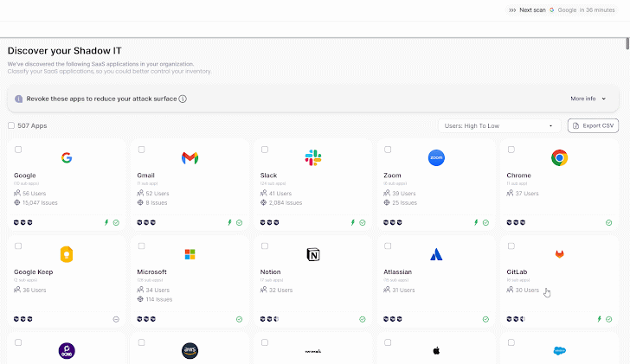630x364 pixels.
Task: Click the Google logo icon
Action: [67, 157]
